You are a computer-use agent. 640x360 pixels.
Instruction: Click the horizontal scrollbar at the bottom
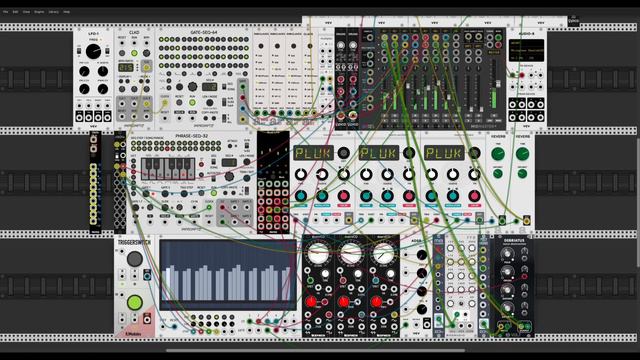(315, 350)
